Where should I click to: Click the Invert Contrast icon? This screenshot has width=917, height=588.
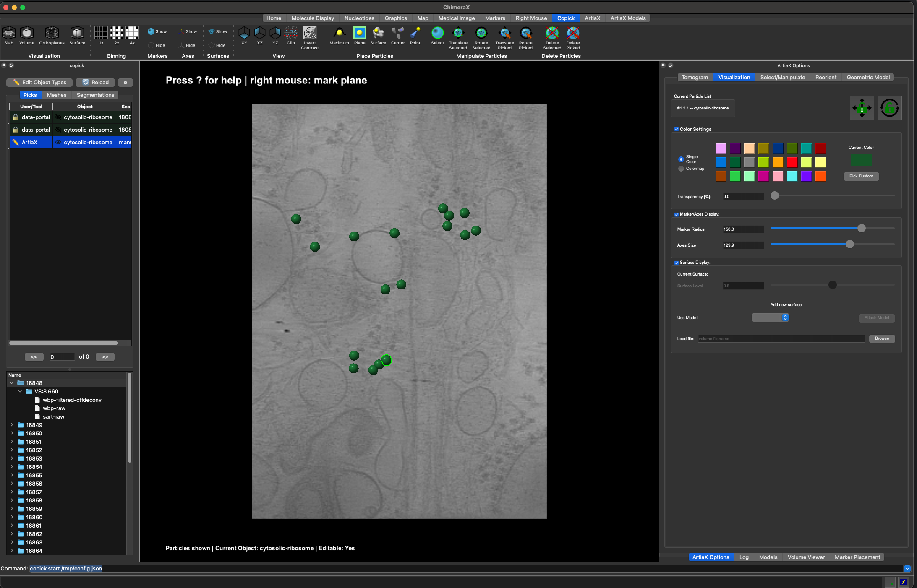[x=310, y=34]
